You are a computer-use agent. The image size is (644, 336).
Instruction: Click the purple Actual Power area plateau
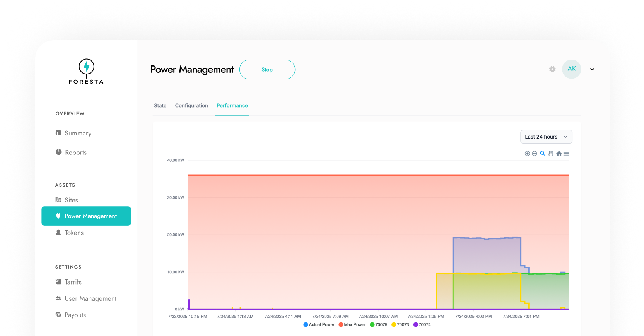(x=487, y=255)
